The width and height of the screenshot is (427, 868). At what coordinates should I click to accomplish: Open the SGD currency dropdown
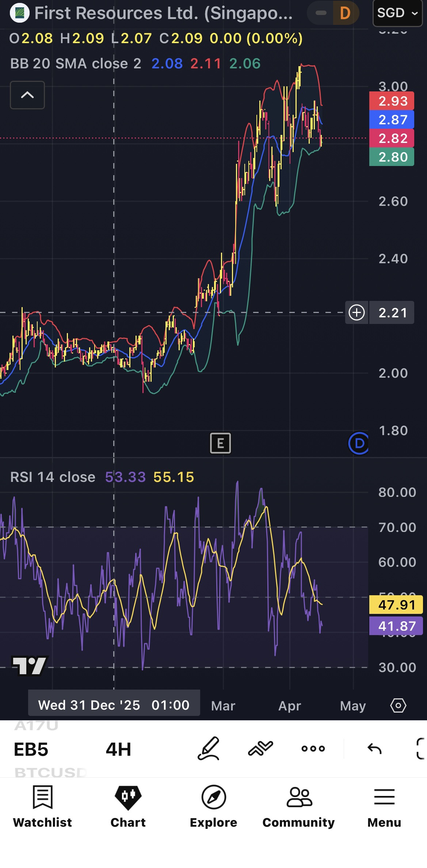397,13
